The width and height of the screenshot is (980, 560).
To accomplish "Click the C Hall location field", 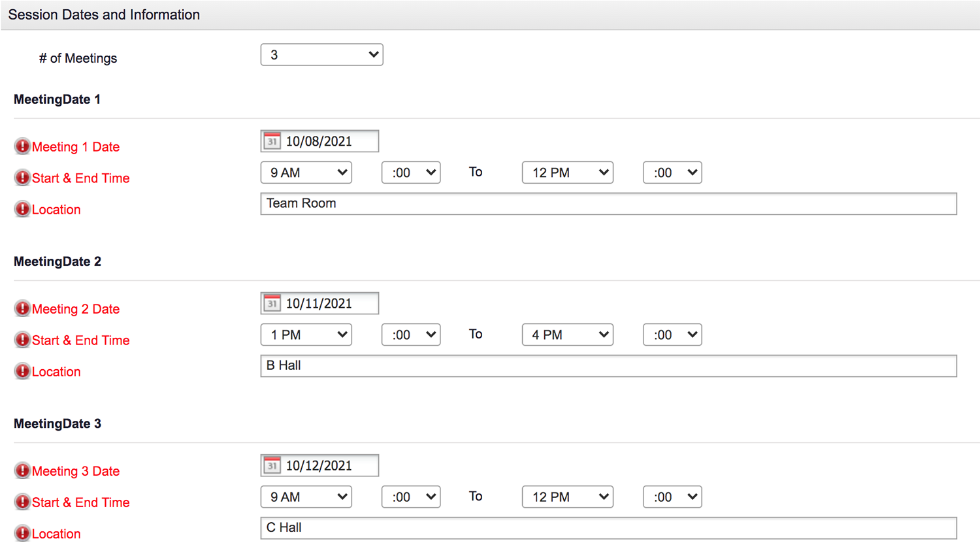I will pyautogui.click(x=608, y=527).
